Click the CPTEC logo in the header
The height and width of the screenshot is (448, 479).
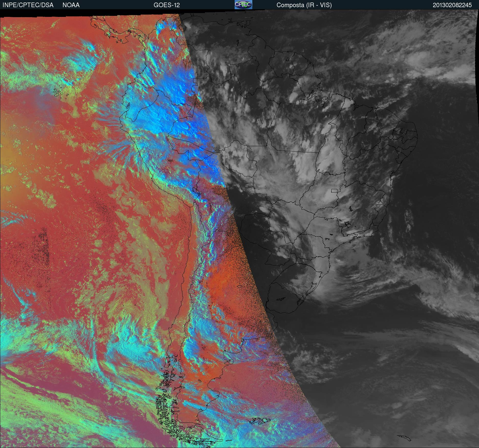[x=243, y=5]
